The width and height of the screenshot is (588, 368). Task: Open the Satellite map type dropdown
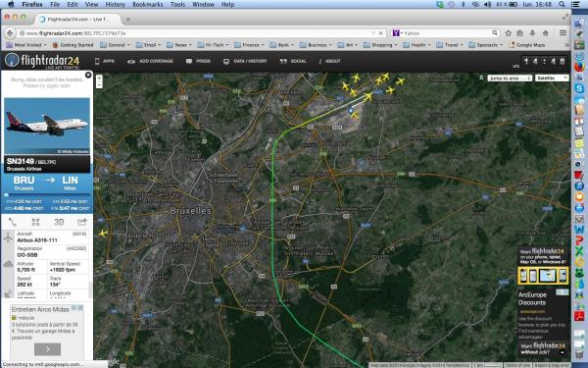point(552,79)
